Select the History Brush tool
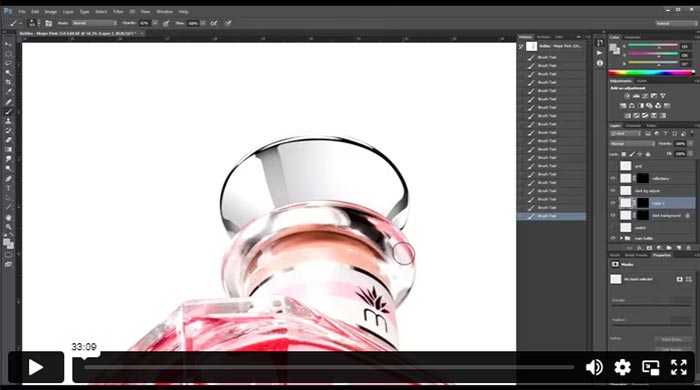 pos(8,131)
